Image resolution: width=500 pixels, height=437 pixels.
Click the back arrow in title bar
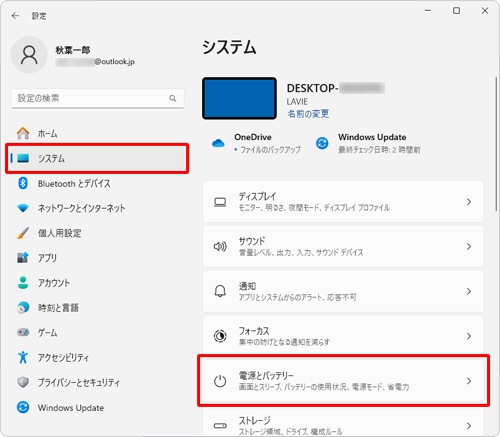[x=15, y=16]
